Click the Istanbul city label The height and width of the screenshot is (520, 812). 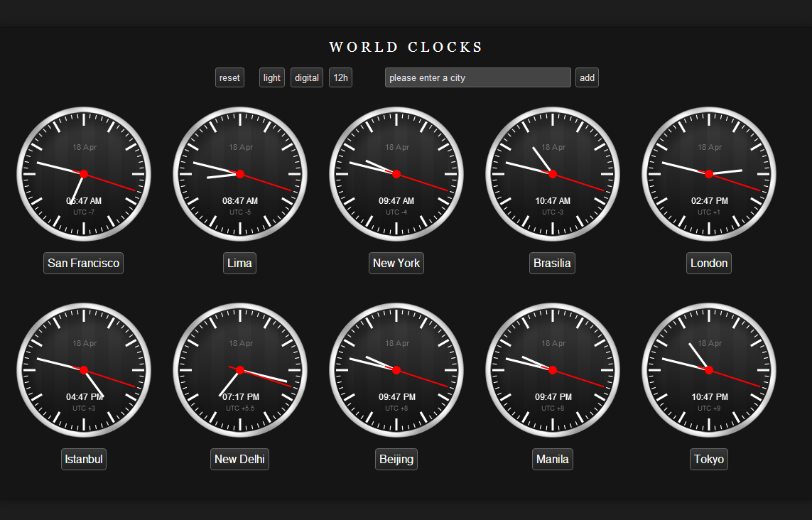pos(83,459)
